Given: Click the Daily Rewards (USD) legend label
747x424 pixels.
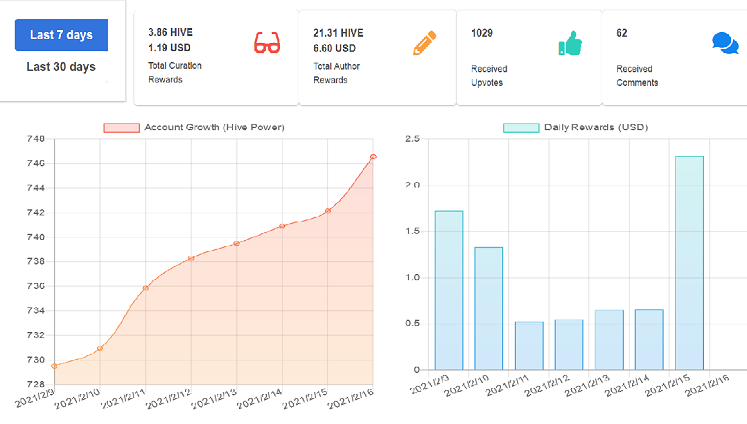Looking at the screenshot, I should pos(596,127).
